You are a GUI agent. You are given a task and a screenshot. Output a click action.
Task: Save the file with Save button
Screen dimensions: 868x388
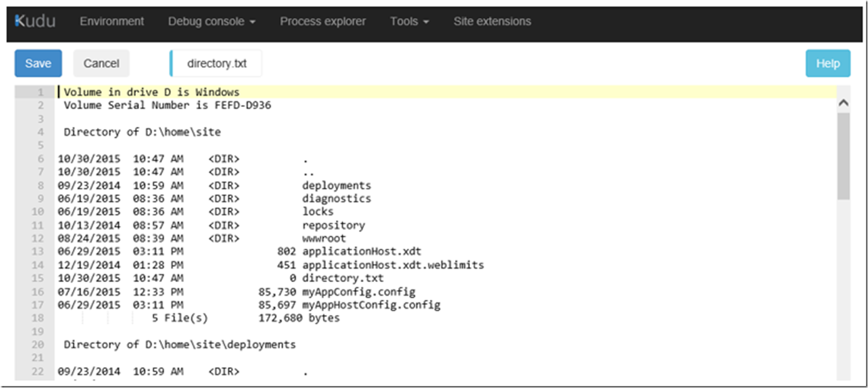coord(38,63)
